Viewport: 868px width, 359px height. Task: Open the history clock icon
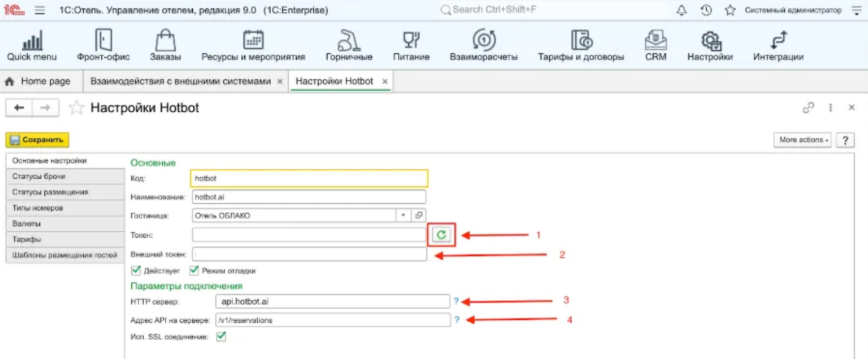pos(706,10)
